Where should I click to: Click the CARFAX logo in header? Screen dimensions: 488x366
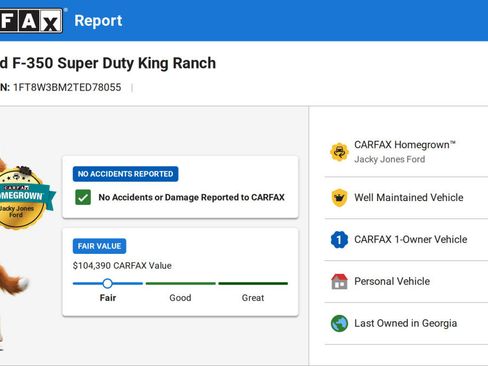31,21
